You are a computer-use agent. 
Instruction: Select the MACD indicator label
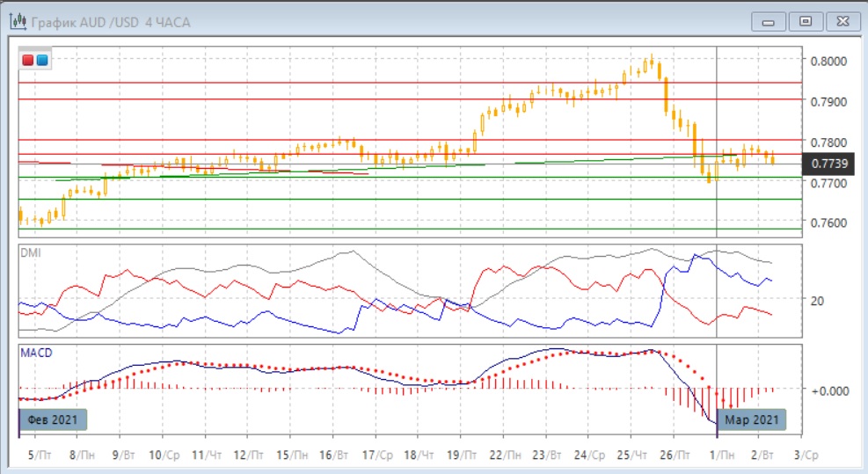37,353
